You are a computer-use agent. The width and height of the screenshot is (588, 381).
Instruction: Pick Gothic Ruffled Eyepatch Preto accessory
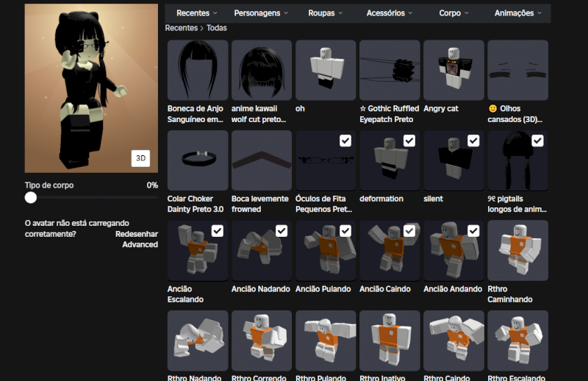390,70
